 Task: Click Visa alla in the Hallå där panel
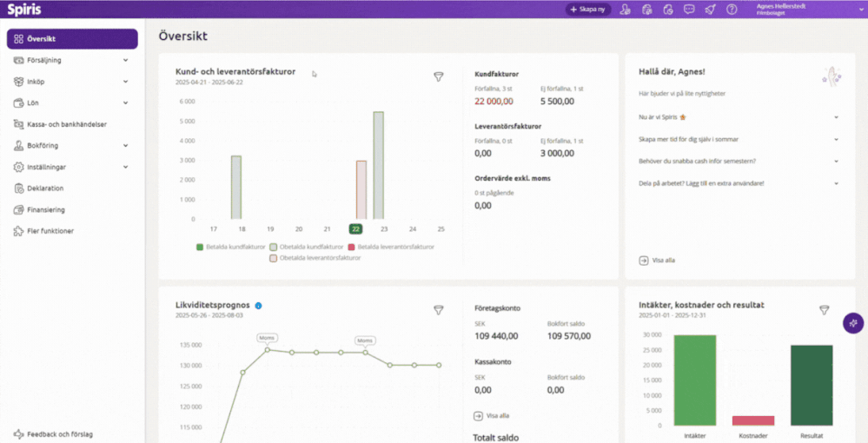click(657, 260)
